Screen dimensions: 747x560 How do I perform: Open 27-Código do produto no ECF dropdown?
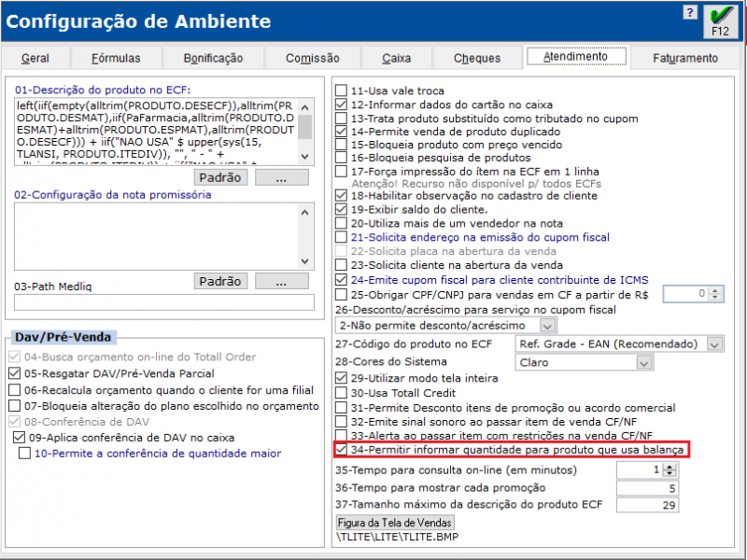714,344
